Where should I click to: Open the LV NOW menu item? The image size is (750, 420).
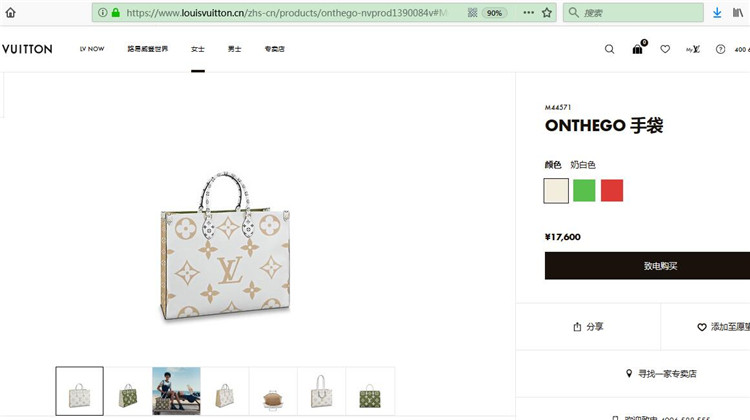92,49
